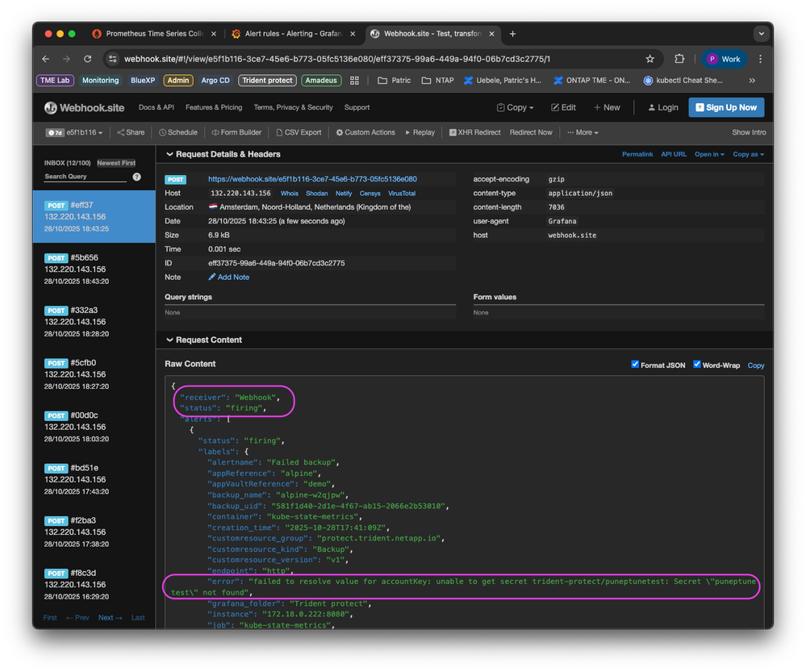Image resolution: width=806 pixels, height=672 pixels.
Task: Enable Format JSON for raw content
Action: click(636, 365)
